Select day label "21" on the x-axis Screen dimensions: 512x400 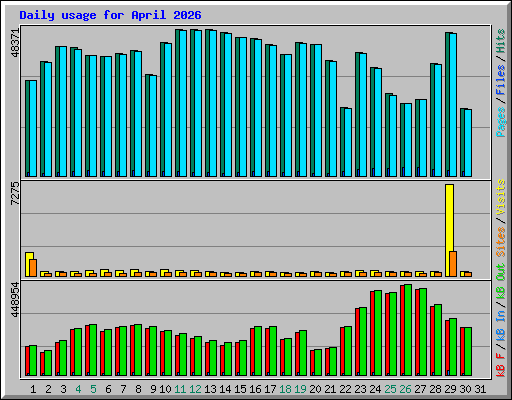[330, 389]
